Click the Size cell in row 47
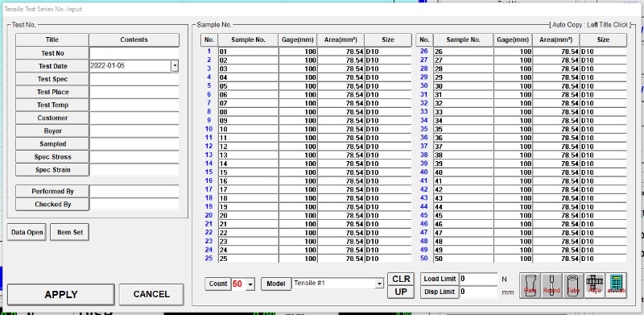 [603, 233]
